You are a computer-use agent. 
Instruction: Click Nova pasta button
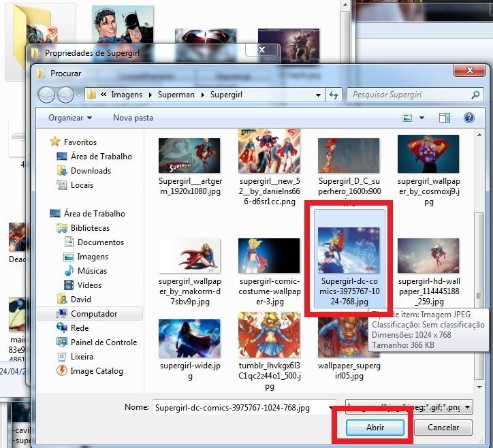133,118
